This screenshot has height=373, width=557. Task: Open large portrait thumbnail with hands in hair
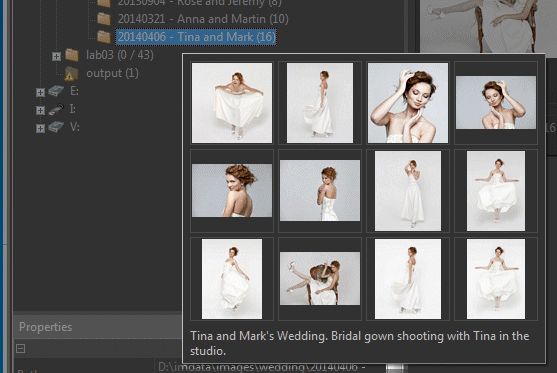coord(408,103)
